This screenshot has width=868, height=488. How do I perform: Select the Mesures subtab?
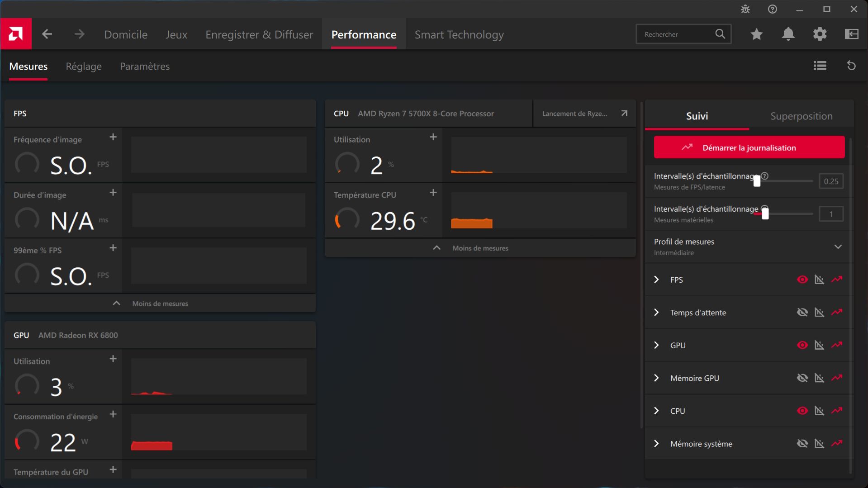point(28,66)
